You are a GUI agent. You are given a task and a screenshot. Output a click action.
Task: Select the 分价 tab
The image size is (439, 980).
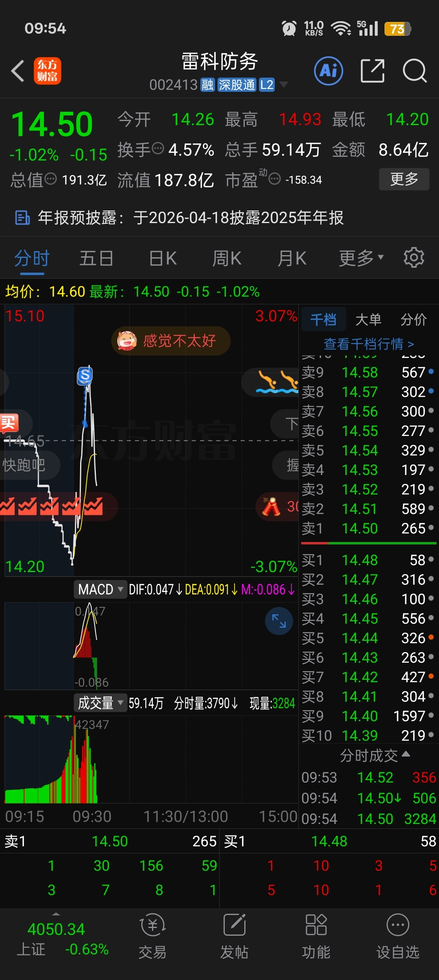[x=414, y=319]
